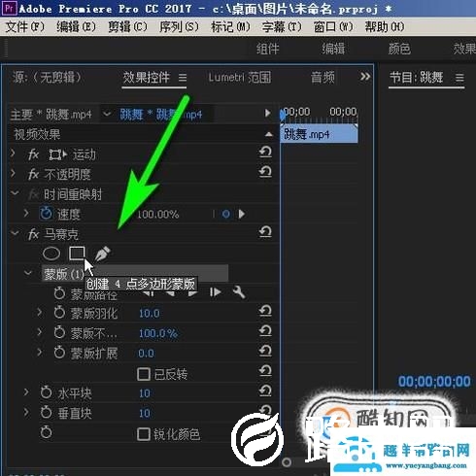Open the 帮助(H) menu
The image size is (476, 476).
point(385,26)
